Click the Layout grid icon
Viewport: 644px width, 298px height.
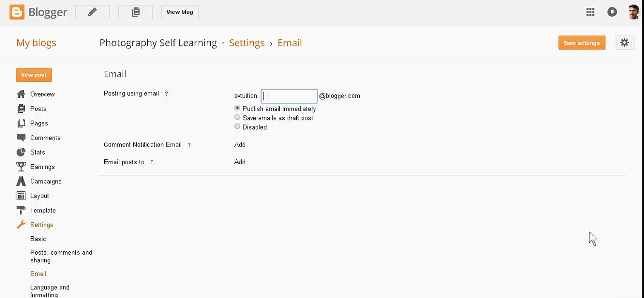point(21,196)
